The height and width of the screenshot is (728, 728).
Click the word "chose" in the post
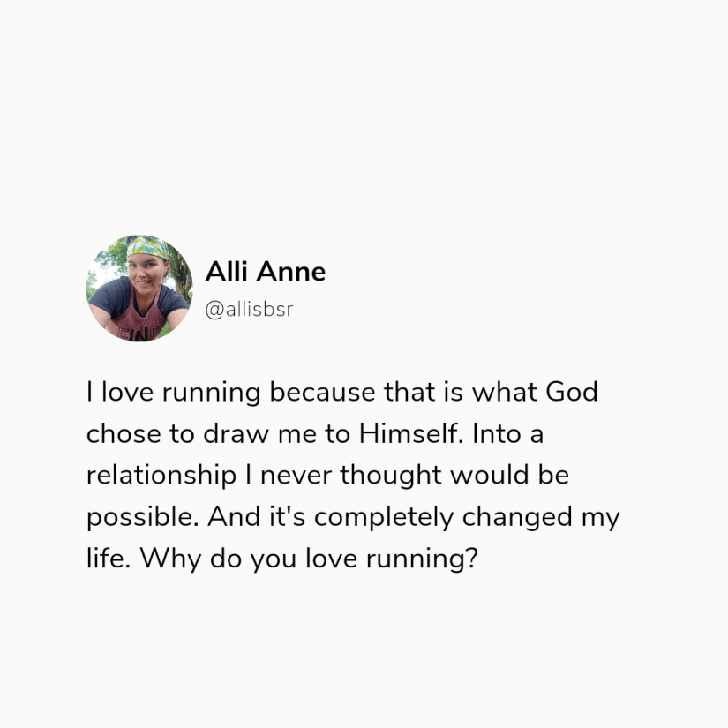pyautogui.click(x=122, y=434)
